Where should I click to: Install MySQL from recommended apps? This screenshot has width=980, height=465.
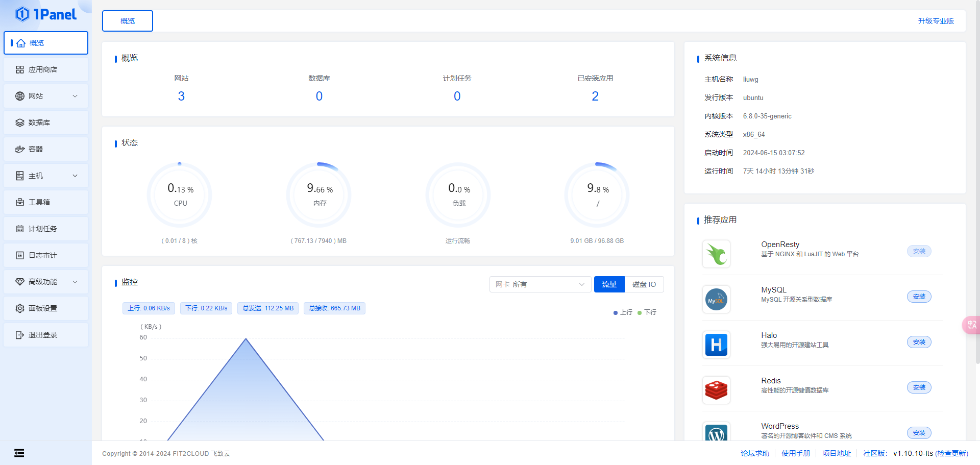click(919, 297)
